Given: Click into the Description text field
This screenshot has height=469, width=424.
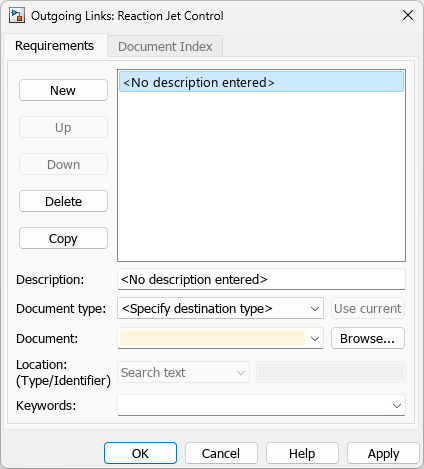Looking at the screenshot, I should coord(261,279).
